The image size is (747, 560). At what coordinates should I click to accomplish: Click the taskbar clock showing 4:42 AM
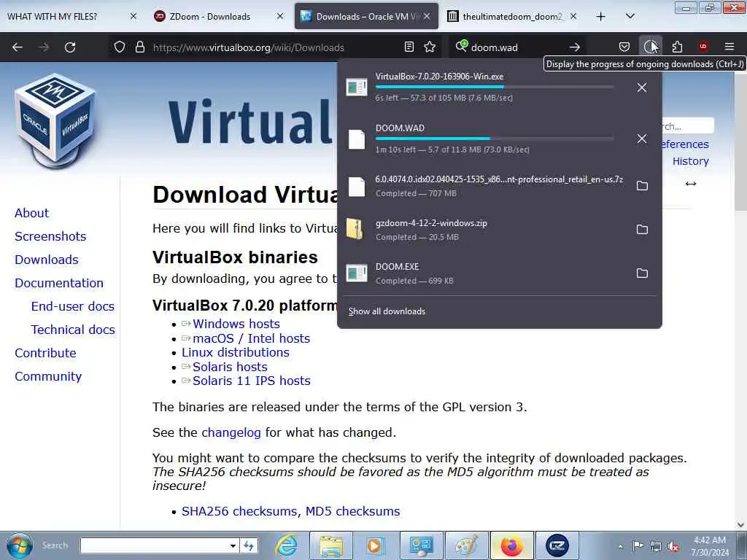point(709,545)
